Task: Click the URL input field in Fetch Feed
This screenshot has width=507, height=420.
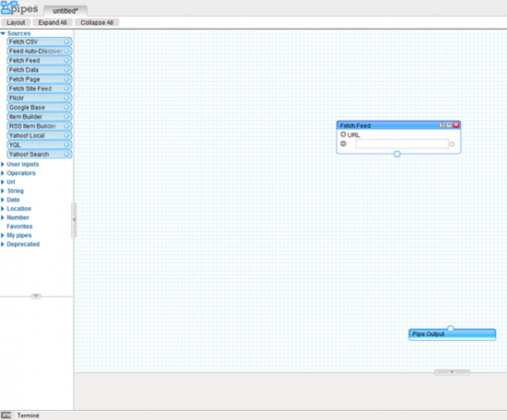Action: pyautogui.click(x=402, y=144)
